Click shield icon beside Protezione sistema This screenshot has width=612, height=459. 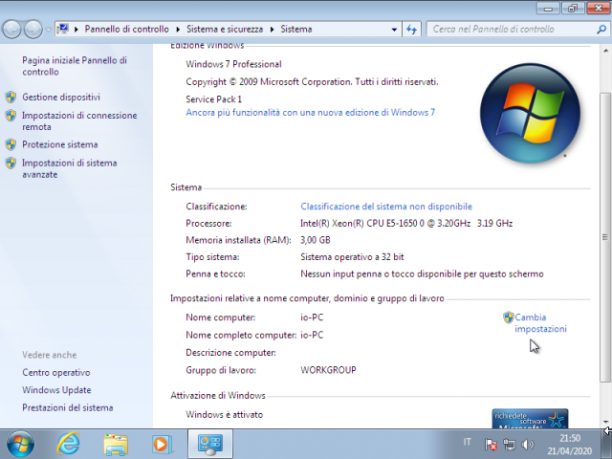(x=11, y=144)
